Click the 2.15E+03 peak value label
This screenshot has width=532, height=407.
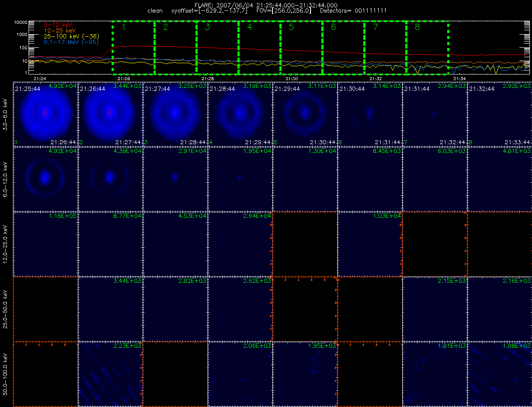452,281
